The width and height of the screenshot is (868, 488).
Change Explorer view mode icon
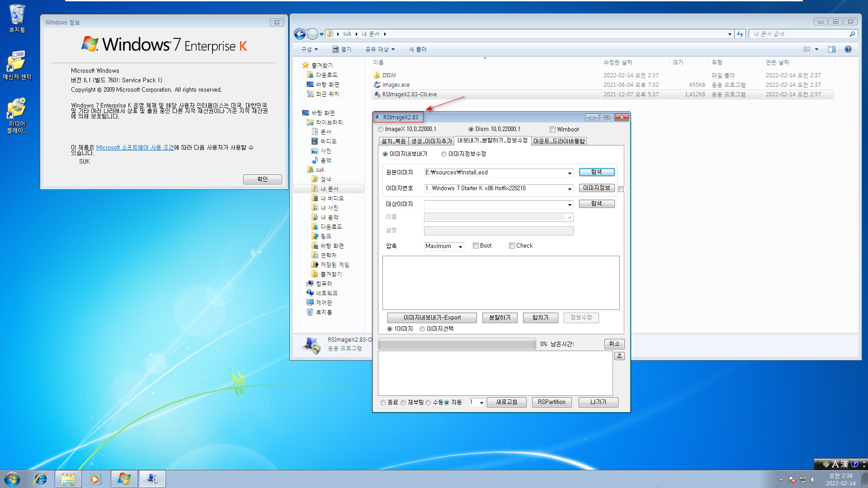pos(807,49)
